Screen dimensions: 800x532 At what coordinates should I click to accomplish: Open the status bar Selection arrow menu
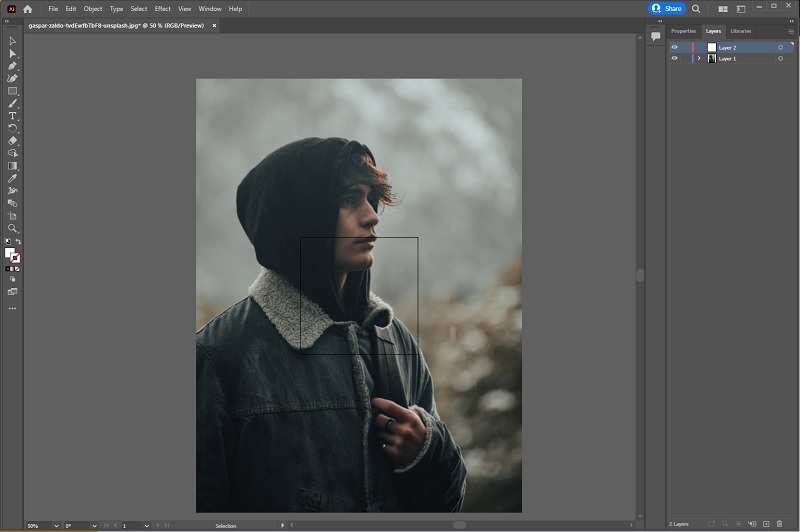point(282,525)
